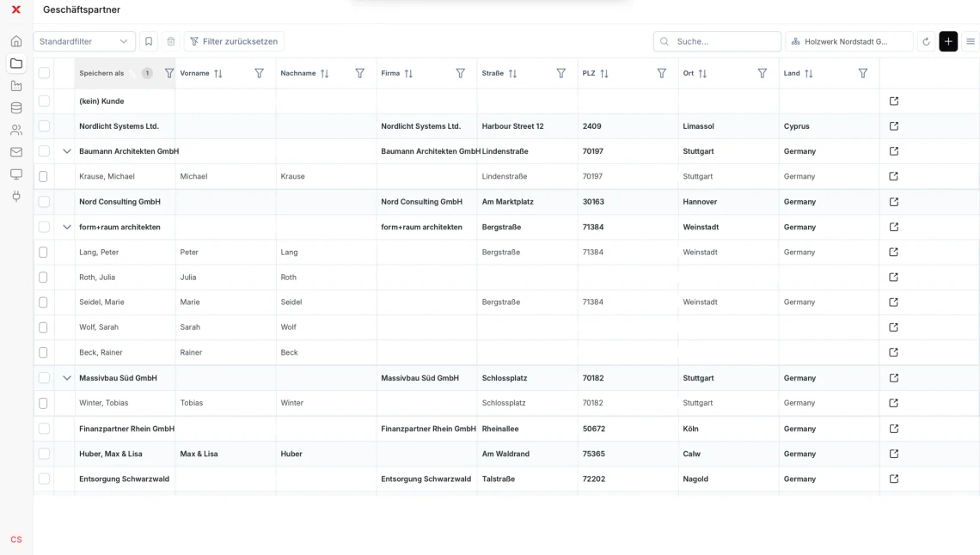The image size is (980, 555).
Task: Open the plug icon in sidebar
Action: click(x=16, y=196)
